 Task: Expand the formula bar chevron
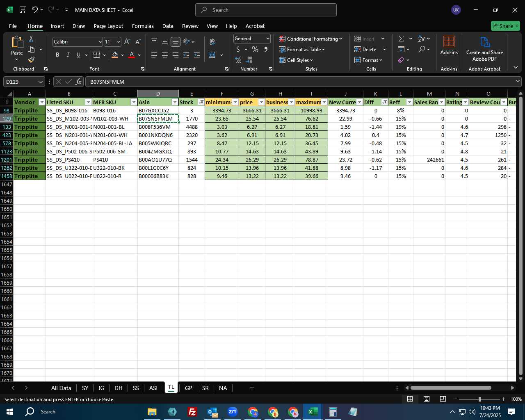pyautogui.click(x=518, y=82)
